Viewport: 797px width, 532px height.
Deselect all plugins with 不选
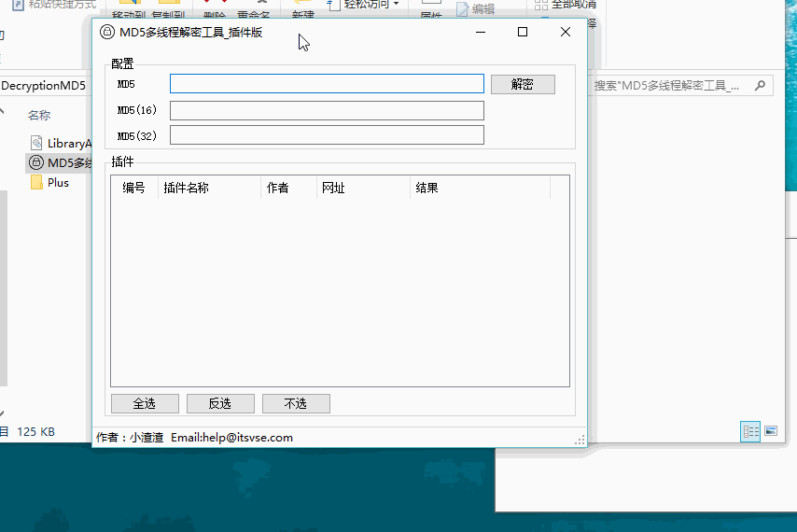pyautogui.click(x=296, y=403)
